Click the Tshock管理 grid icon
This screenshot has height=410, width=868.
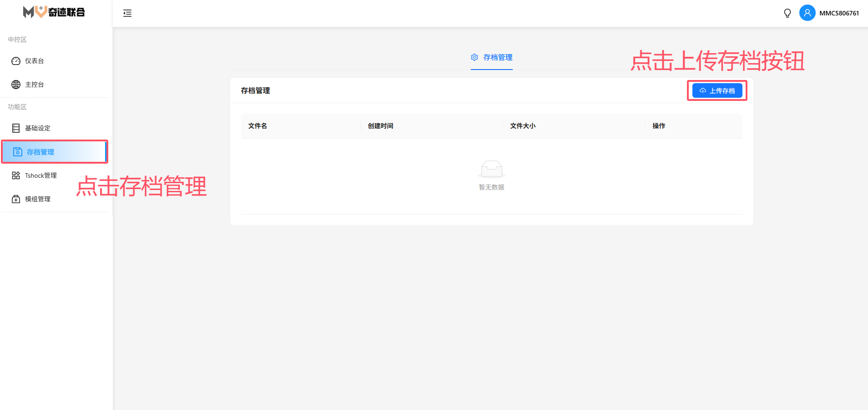click(16, 175)
